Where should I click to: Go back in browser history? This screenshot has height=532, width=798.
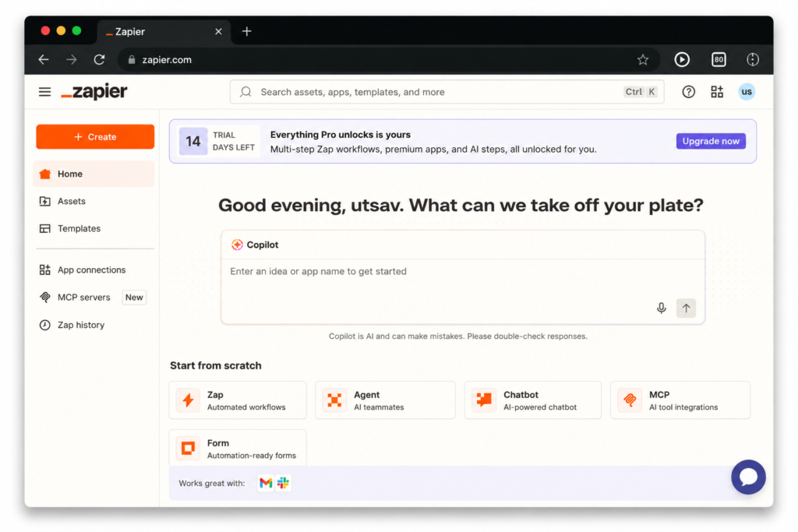point(44,60)
